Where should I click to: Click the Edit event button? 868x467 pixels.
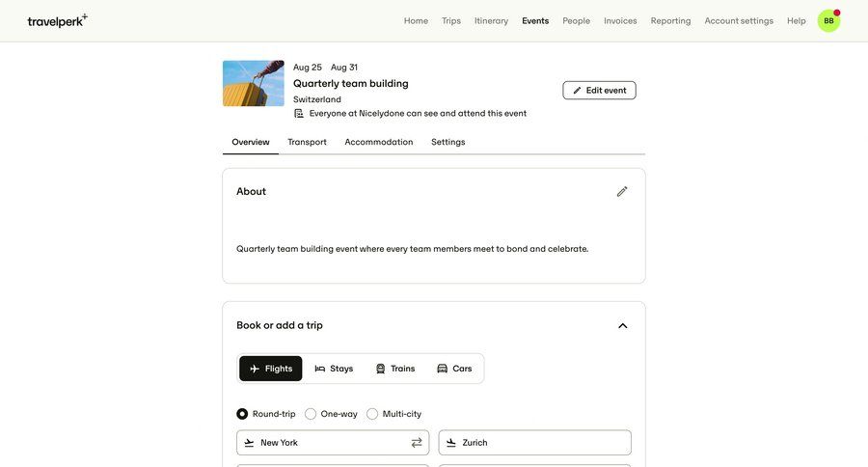click(599, 90)
